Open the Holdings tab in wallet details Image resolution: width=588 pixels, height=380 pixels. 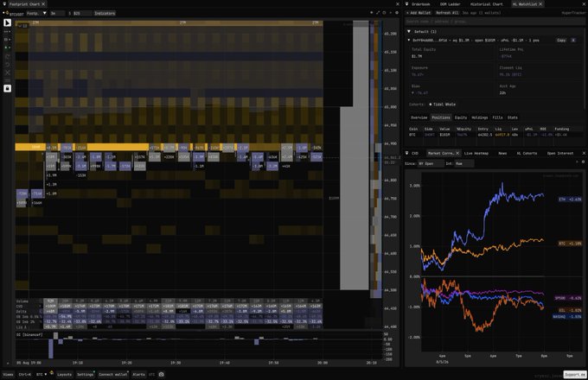point(480,117)
